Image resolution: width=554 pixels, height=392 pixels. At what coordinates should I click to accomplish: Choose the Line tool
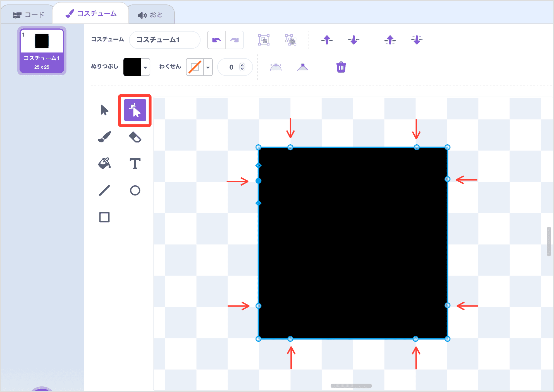coord(104,190)
